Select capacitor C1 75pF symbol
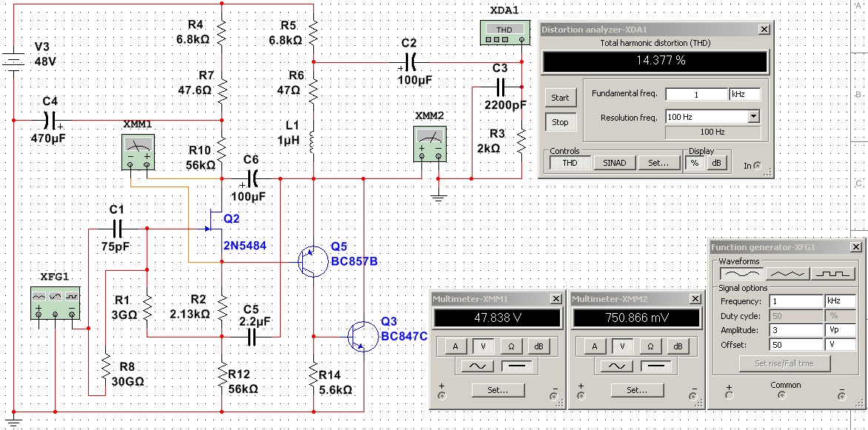 pyautogui.click(x=118, y=229)
